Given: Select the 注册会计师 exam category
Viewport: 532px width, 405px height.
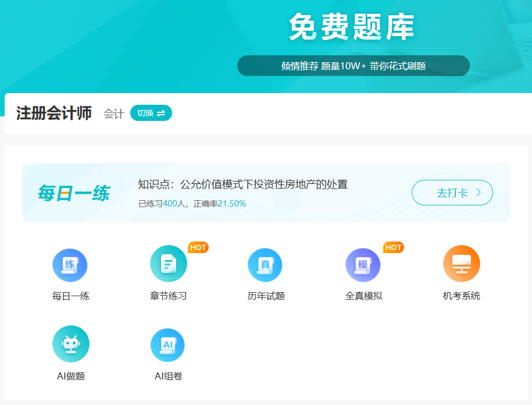Looking at the screenshot, I should click(x=53, y=112).
